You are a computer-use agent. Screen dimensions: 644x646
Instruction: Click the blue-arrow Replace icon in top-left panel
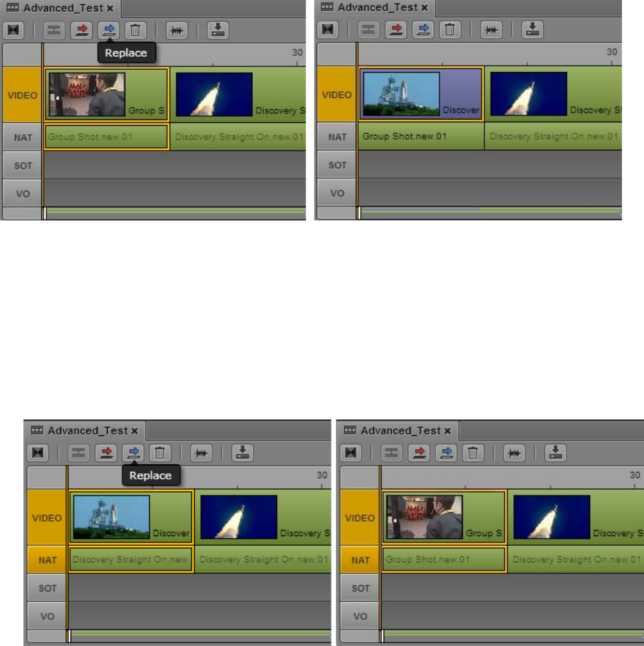(x=108, y=30)
